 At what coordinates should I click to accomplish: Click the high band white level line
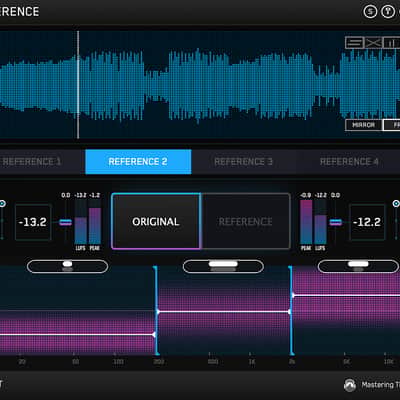pos(346,295)
